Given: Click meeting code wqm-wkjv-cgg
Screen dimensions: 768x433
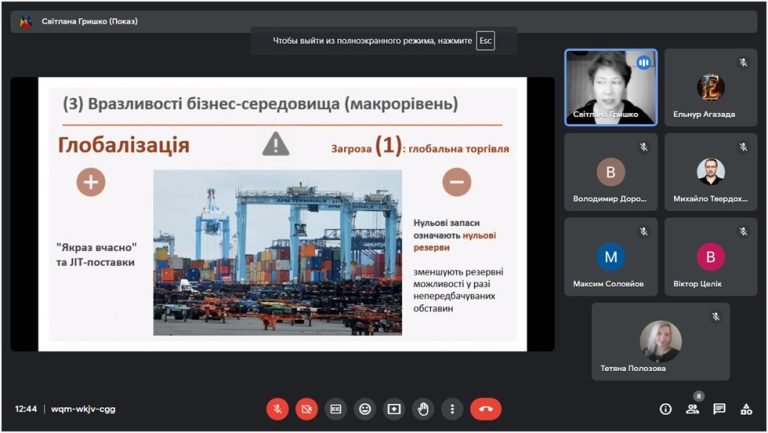Looking at the screenshot, I should pos(83,409).
